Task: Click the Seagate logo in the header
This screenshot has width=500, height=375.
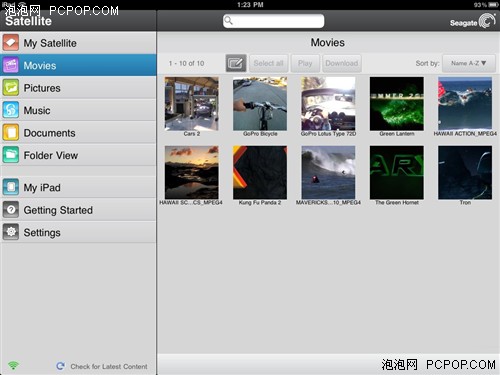Action: [x=473, y=22]
